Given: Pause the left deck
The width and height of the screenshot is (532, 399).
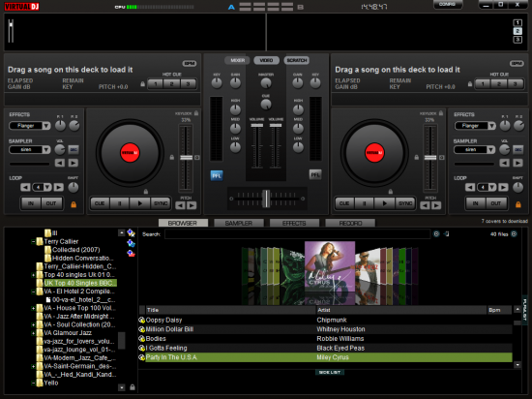Looking at the screenshot, I should coord(119,203).
